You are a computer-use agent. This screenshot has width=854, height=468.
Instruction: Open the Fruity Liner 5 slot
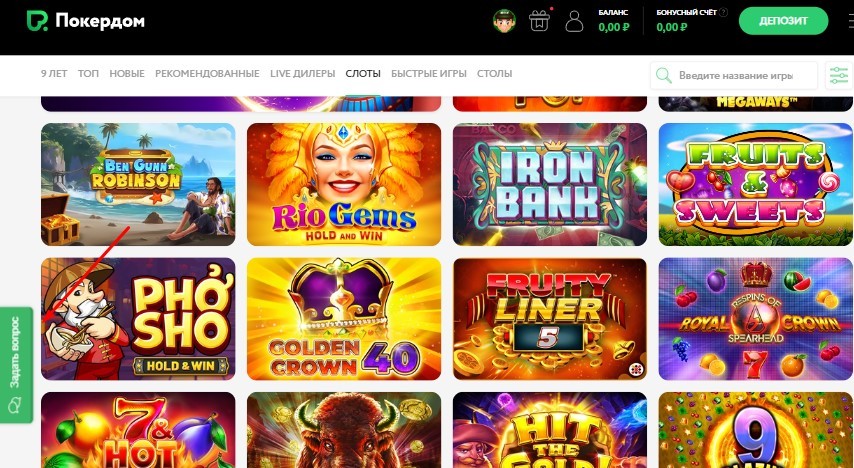click(550, 319)
